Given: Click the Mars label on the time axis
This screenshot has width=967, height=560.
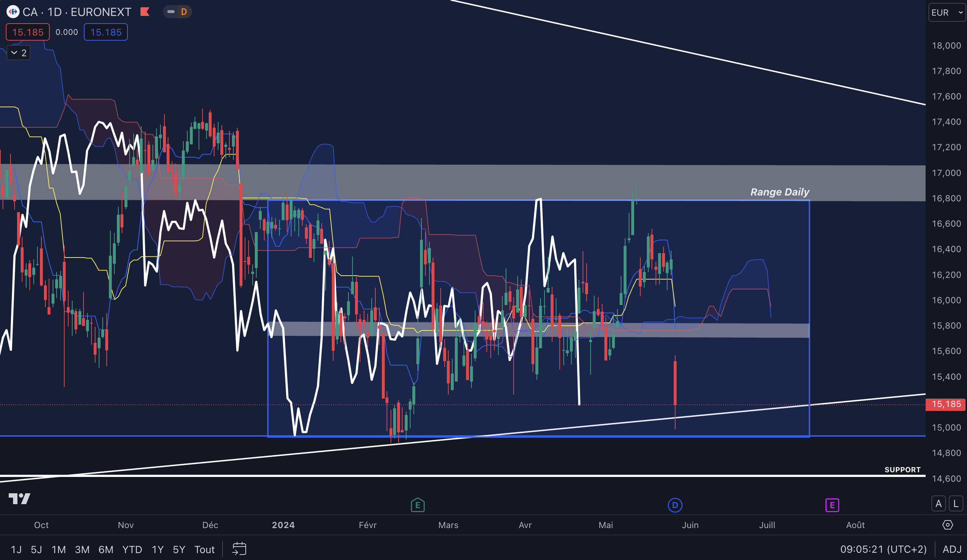Looking at the screenshot, I should (448, 525).
